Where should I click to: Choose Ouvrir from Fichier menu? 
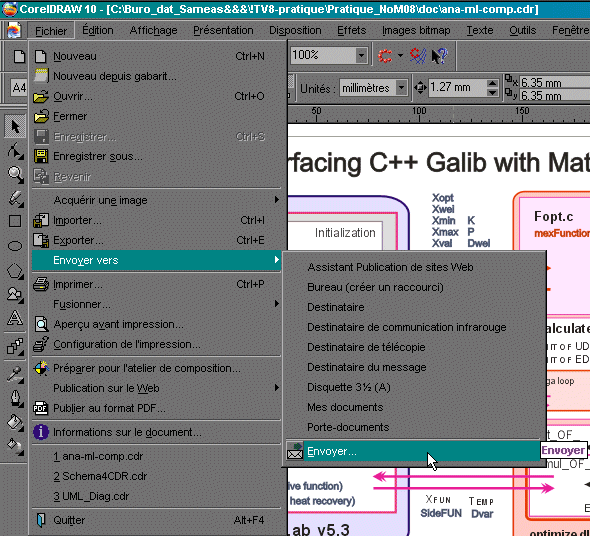pyautogui.click(x=157, y=96)
